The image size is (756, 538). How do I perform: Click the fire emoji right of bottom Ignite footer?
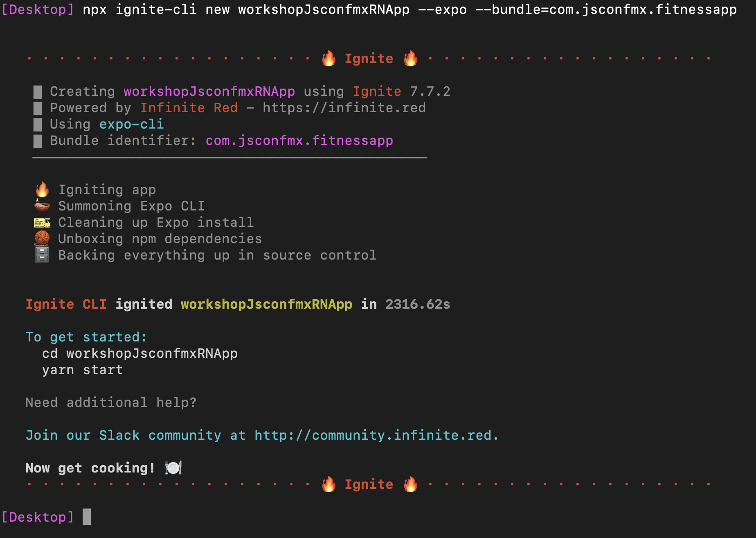(x=410, y=484)
